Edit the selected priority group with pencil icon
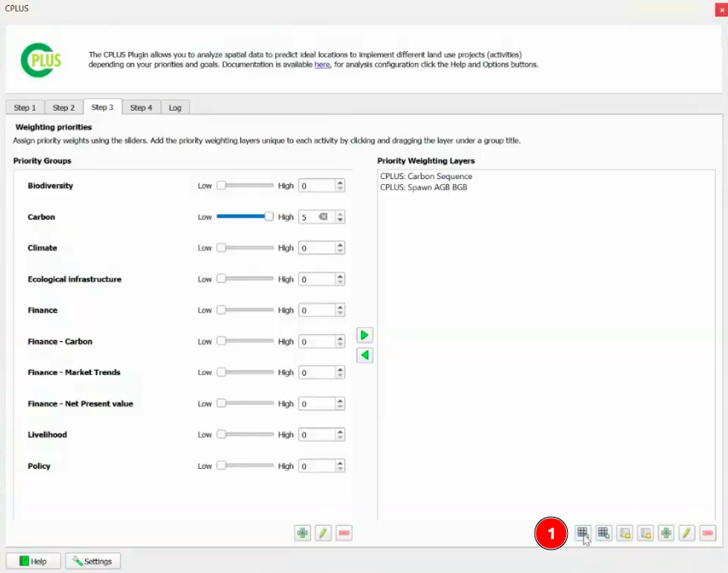Image resolution: width=728 pixels, height=573 pixels. click(323, 533)
